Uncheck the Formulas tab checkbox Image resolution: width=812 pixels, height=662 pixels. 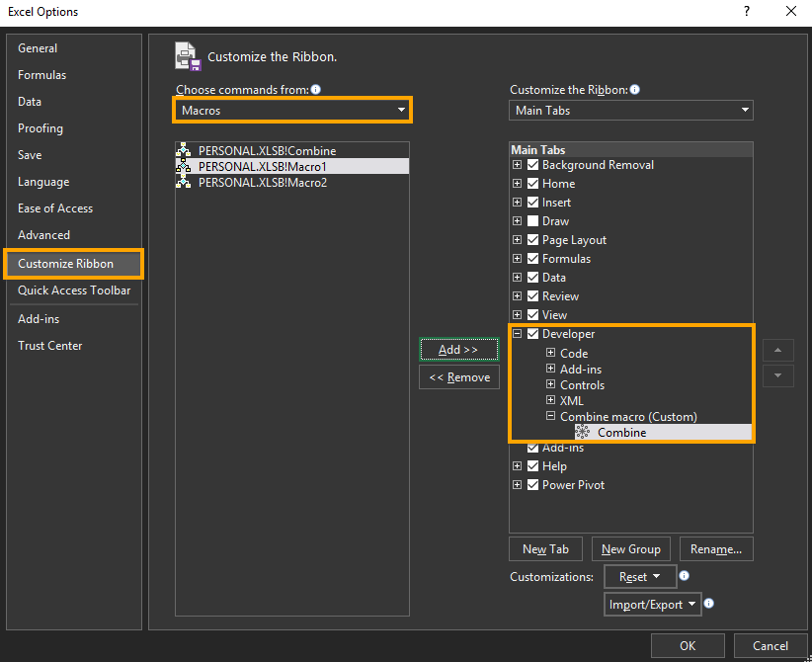[532, 259]
